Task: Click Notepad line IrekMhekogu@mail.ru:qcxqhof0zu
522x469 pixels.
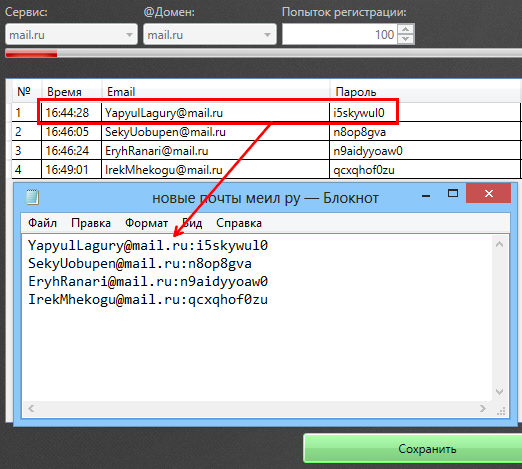Action: point(148,299)
